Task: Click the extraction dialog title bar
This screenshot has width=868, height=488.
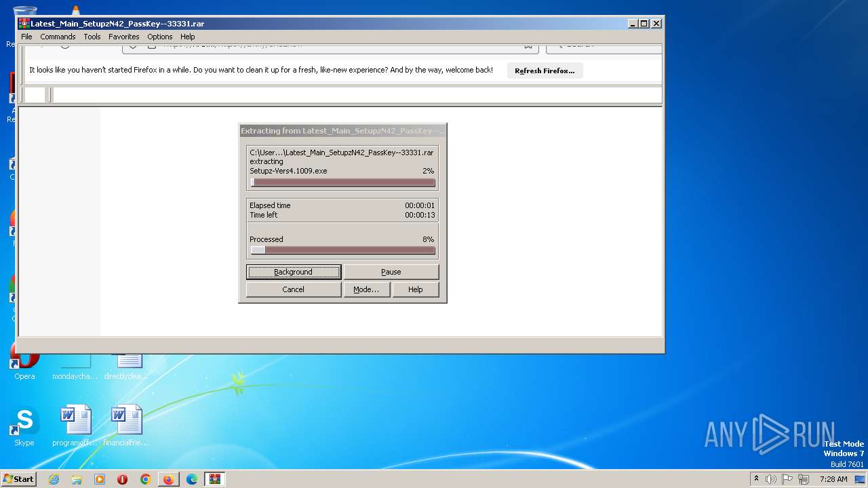Action: coord(342,131)
